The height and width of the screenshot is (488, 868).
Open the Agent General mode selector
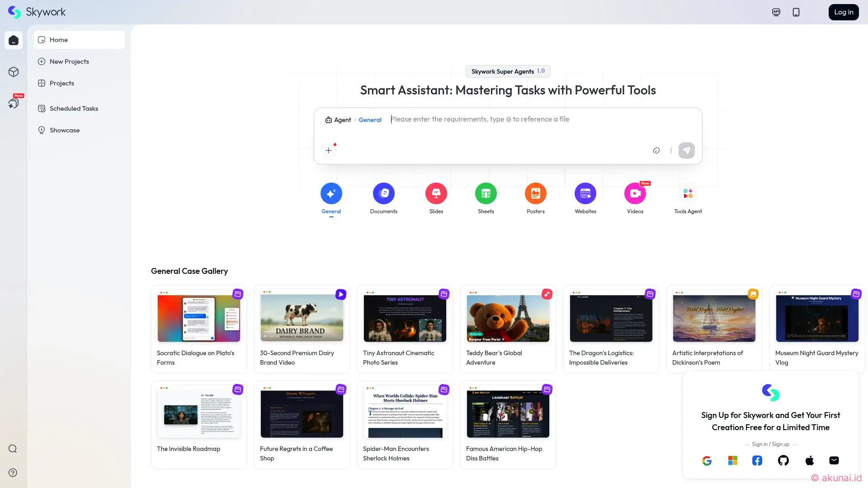(x=353, y=120)
